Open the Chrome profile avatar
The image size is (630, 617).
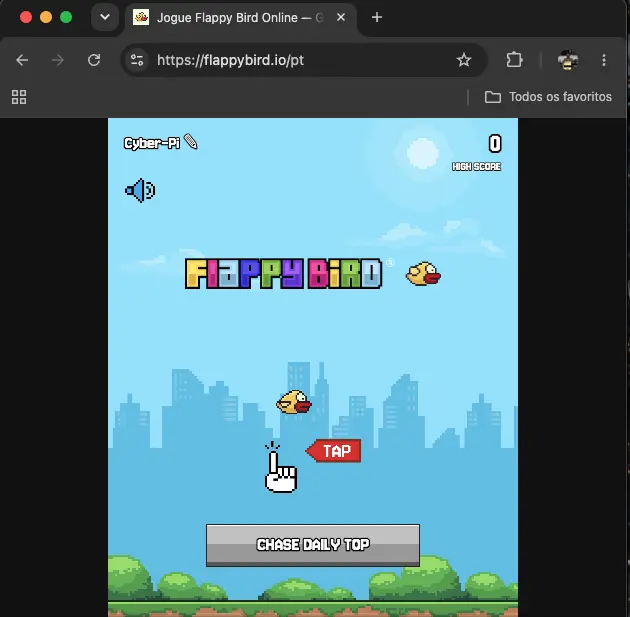[568, 60]
